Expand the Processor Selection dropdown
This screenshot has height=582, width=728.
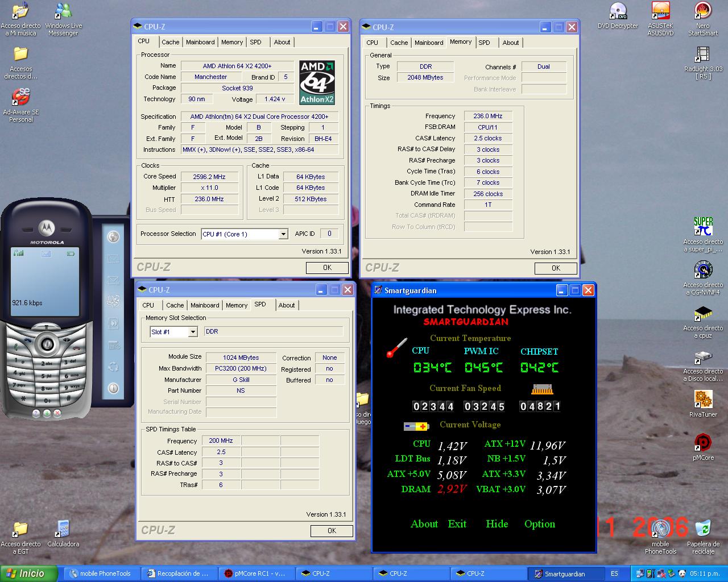tap(283, 234)
